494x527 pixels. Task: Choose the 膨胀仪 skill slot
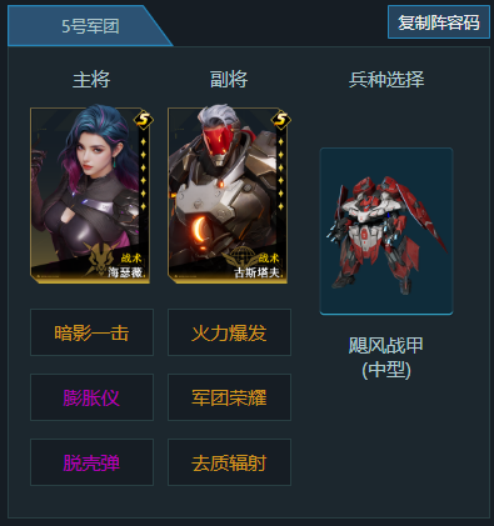click(x=92, y=397)
